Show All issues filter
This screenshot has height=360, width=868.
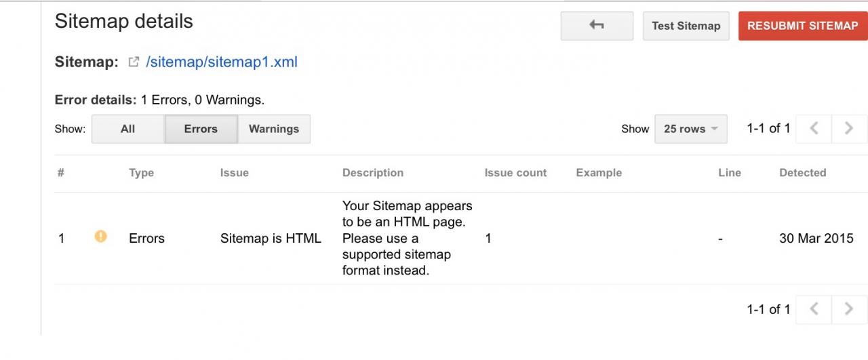point(127,129)
